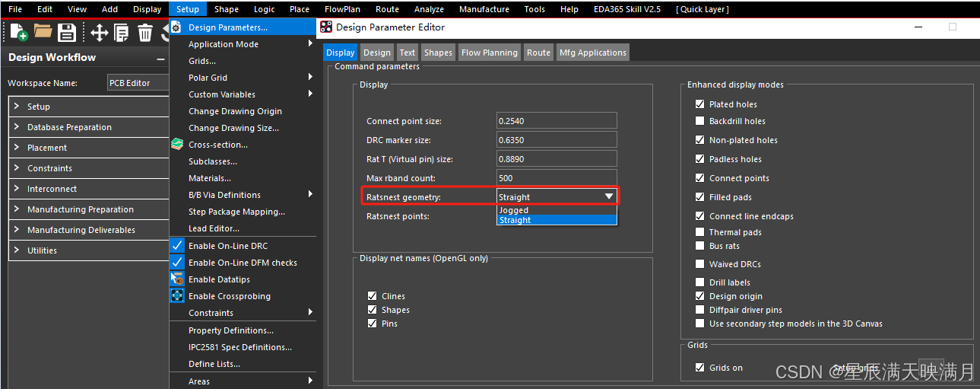Uncheck Pins net names

click(373, 324)
